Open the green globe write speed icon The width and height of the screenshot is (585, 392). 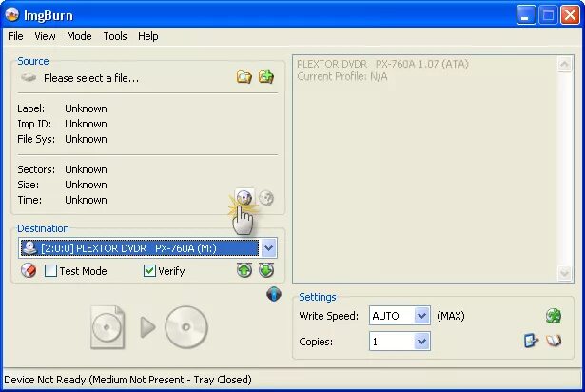[554, 316]
